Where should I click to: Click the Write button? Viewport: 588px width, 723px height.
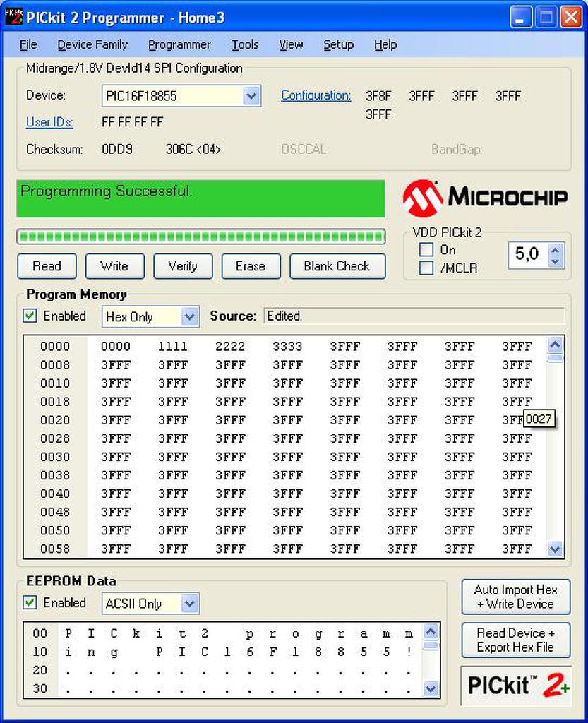point(115,266)
